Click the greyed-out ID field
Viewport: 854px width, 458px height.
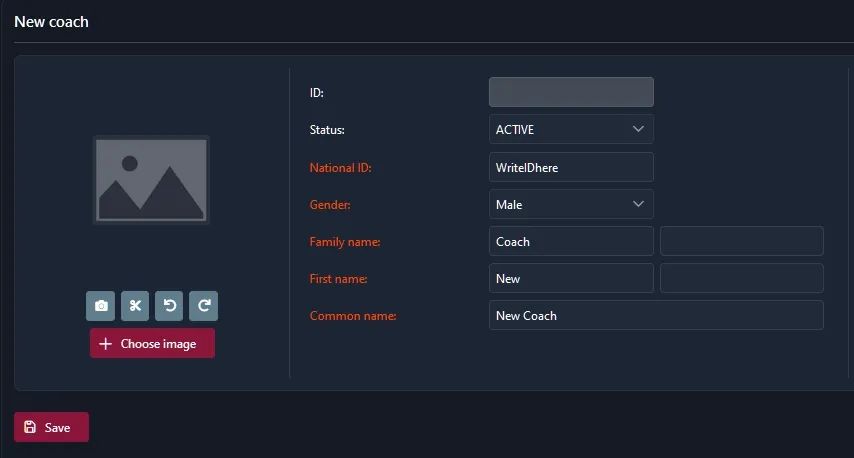pos(571,92)
